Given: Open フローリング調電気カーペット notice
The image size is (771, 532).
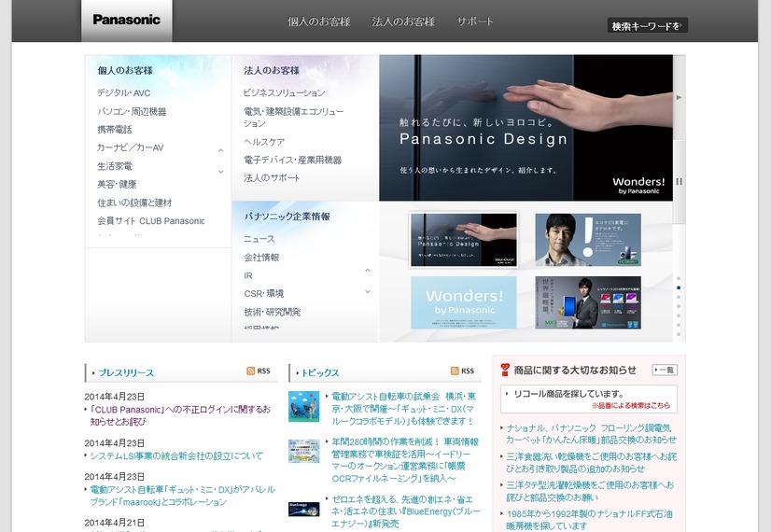Looking at the screenshot, I should coord(592,434).
